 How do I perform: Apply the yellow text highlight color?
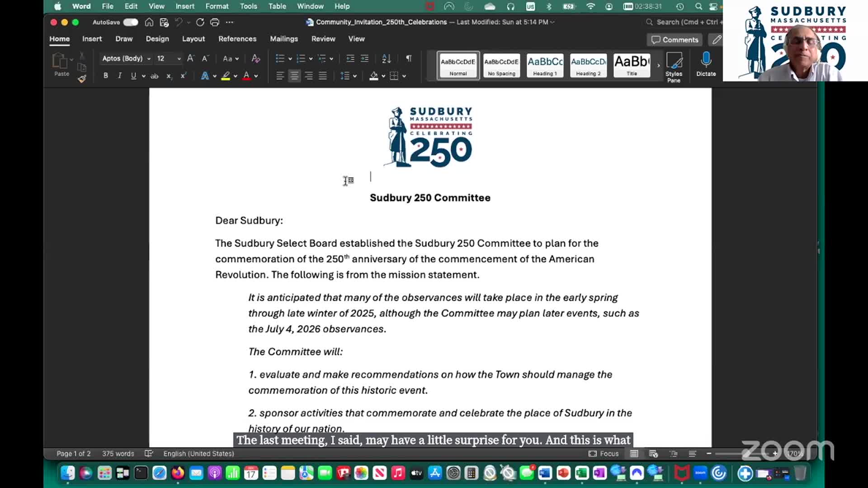(226, 76)
